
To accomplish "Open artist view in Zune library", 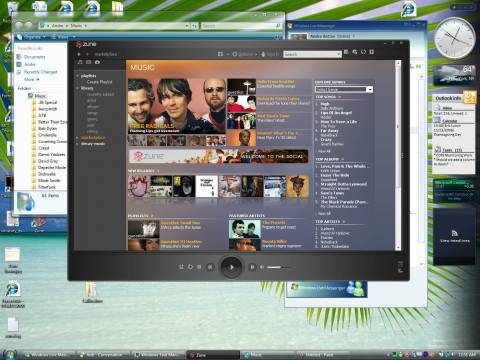I will pos(91,100).
